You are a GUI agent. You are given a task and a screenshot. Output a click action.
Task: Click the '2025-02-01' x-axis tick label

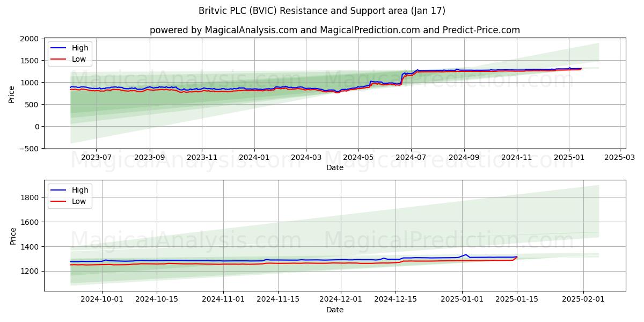coord(583,300)
